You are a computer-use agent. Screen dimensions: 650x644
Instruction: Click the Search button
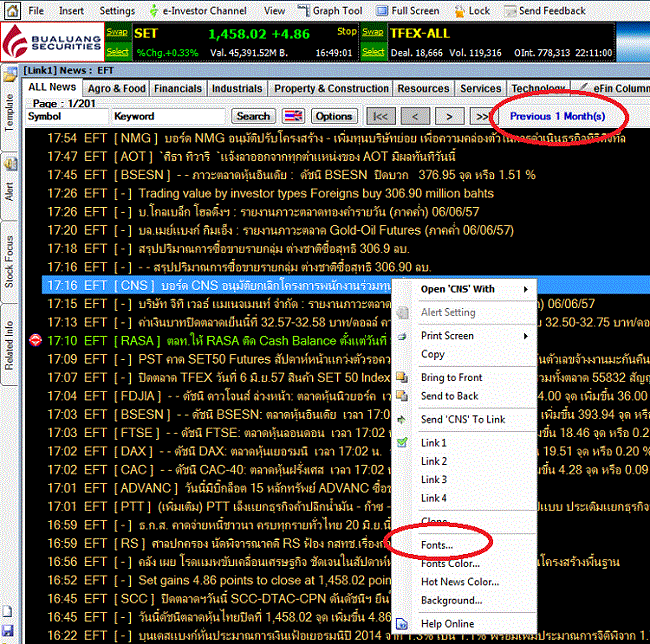click(x=253, y=116)
